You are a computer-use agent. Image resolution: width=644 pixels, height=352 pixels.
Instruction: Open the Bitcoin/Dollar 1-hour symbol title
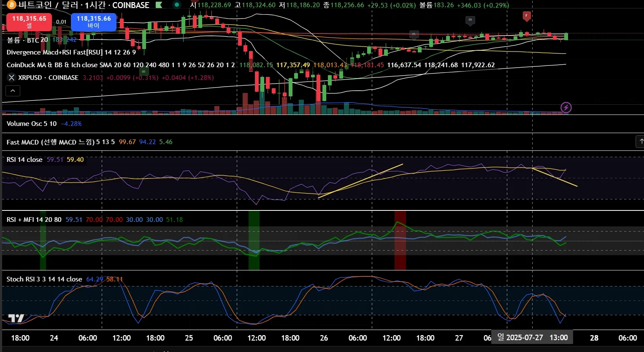click(84, 5)
